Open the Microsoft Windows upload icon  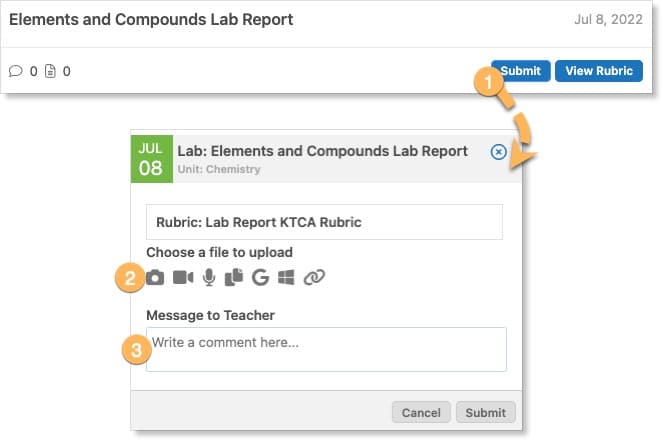[286, 277]
